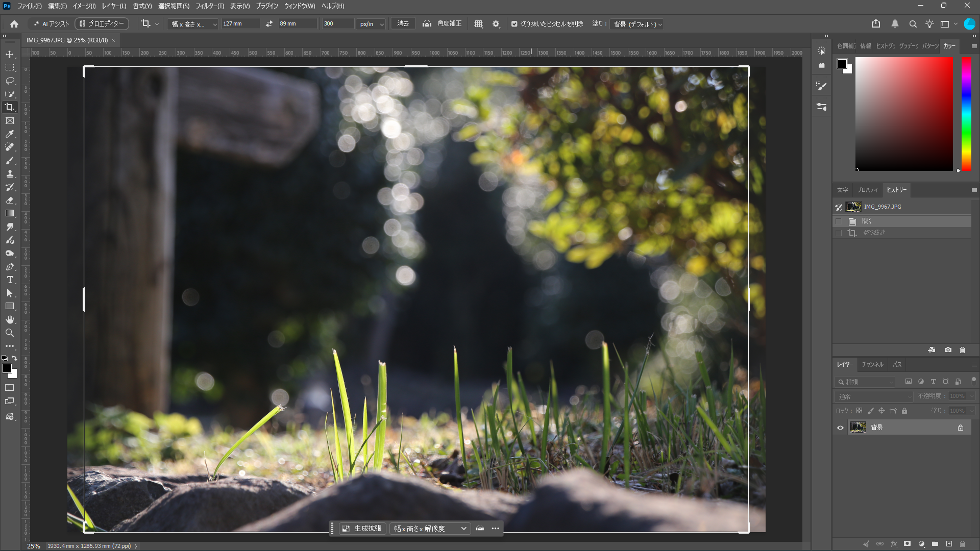The height and width of the screenshot is (551, 980).
Task: Click the foreground color swatch in Color panel
Action: [842, 64]
